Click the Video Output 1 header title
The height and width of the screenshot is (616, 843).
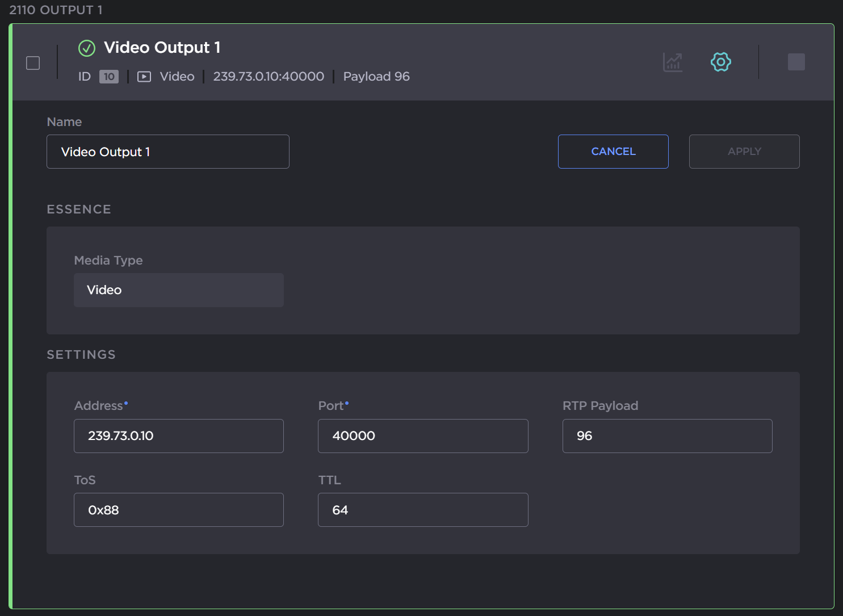tap(162, 48)
